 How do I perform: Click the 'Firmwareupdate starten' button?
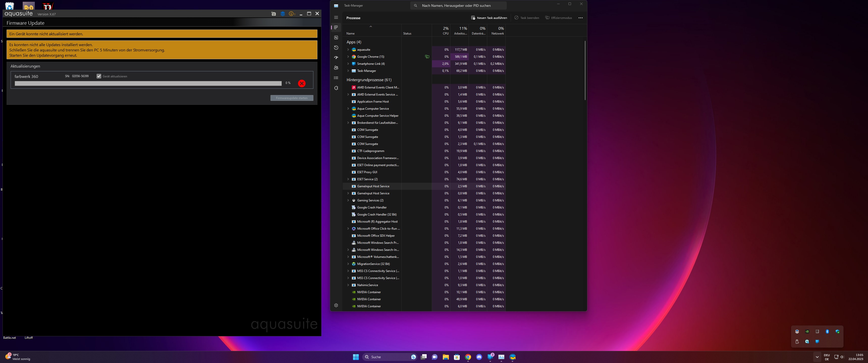tap(291, 98)
